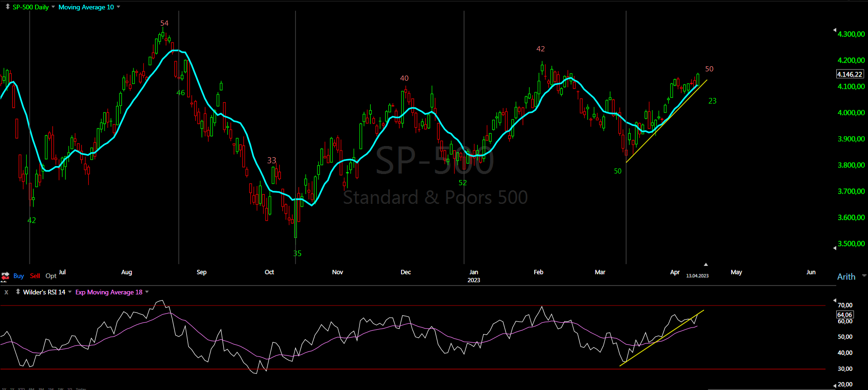Toggle the Arith scale mode
The height and width of the screenshot is (390, 868).
click(846, 277)
